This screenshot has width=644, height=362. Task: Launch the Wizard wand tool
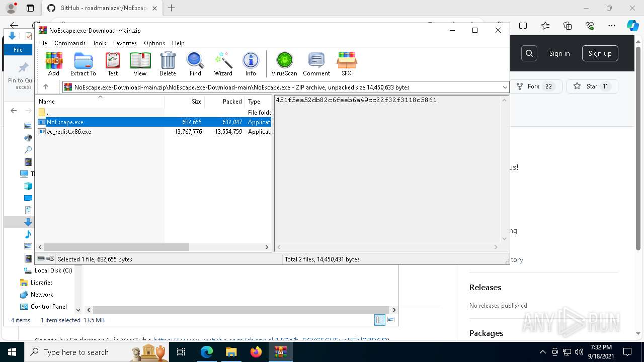(223, 64)
